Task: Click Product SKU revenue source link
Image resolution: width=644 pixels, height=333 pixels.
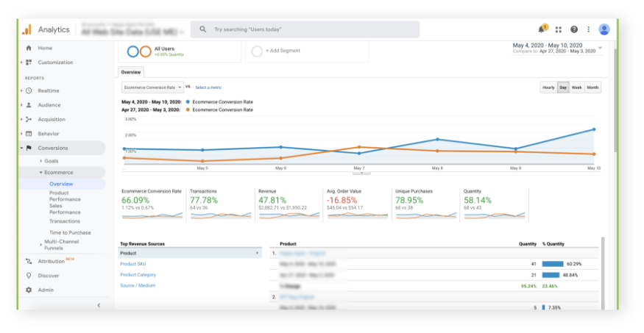Action: 132,264
